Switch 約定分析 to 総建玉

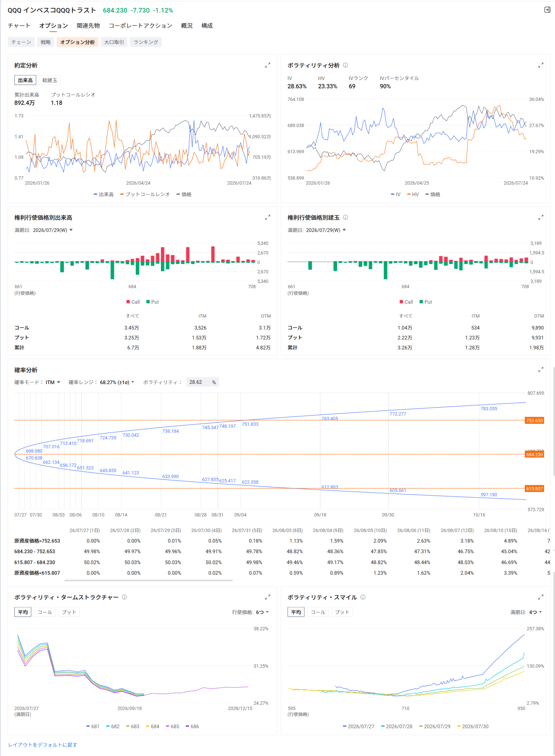50,80
